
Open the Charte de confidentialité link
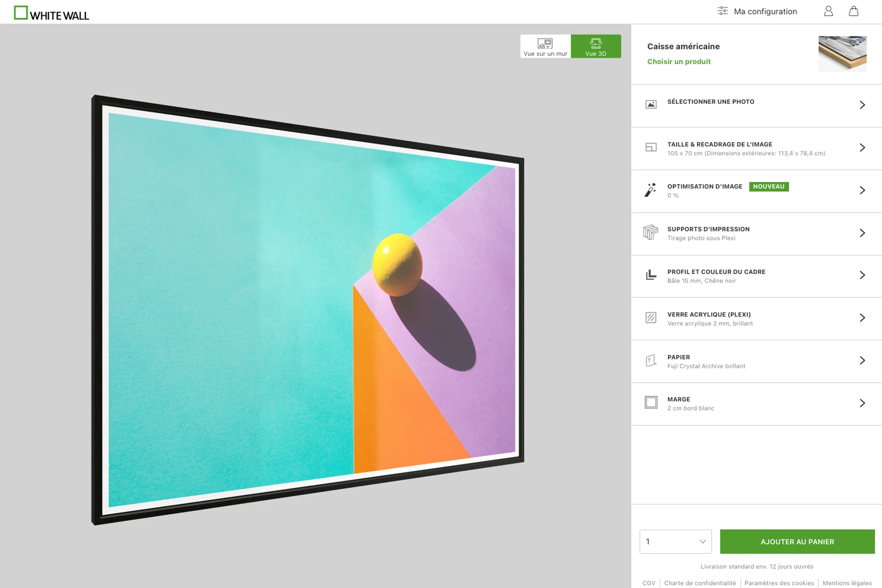click(699, 583)
